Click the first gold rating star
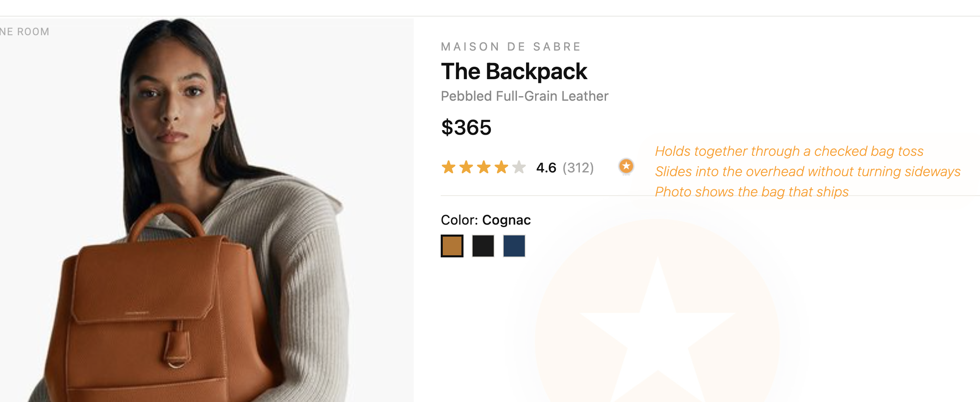This screenshot has height=402, width=980. pyautogui.click(x=448, y=167)
